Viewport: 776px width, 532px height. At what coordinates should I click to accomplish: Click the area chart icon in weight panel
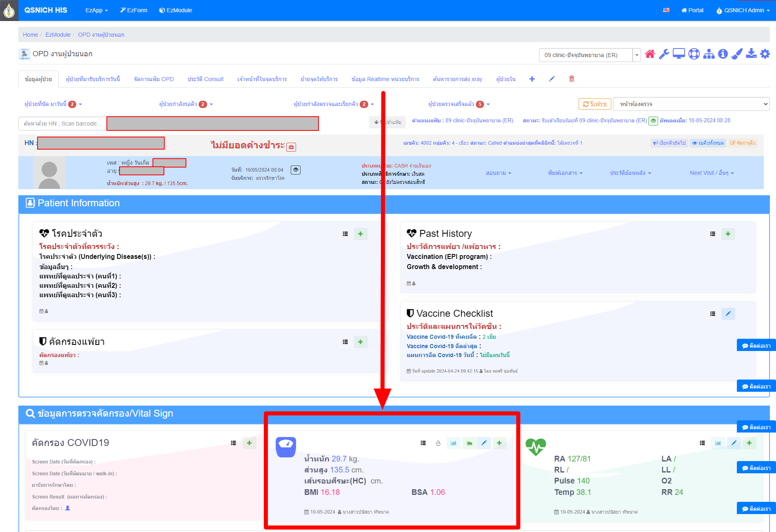point(469,443)
